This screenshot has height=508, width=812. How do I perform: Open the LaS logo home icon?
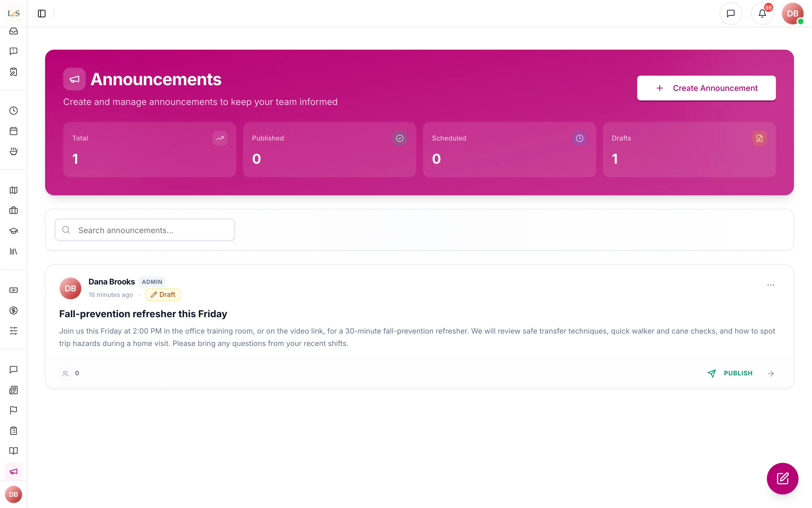tap(14, 14)
